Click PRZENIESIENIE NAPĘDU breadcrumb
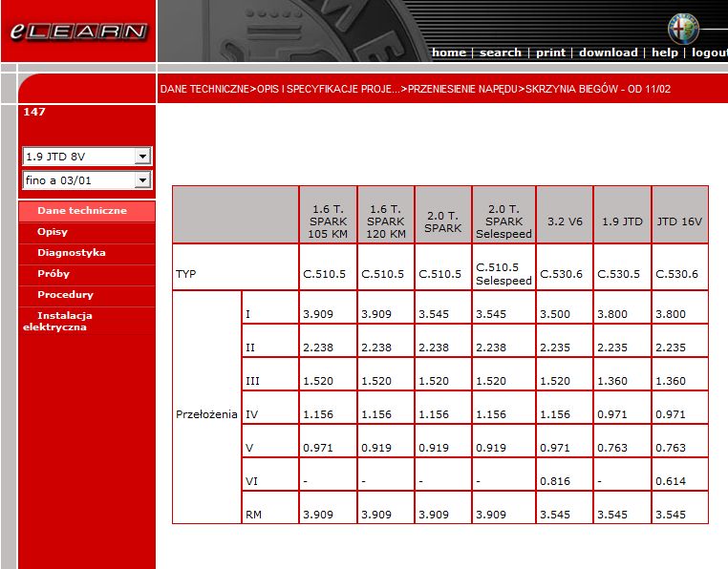Image resolution: width=728 pixels, height=569 pixels. pyautogui.click(x=462, y=89)
